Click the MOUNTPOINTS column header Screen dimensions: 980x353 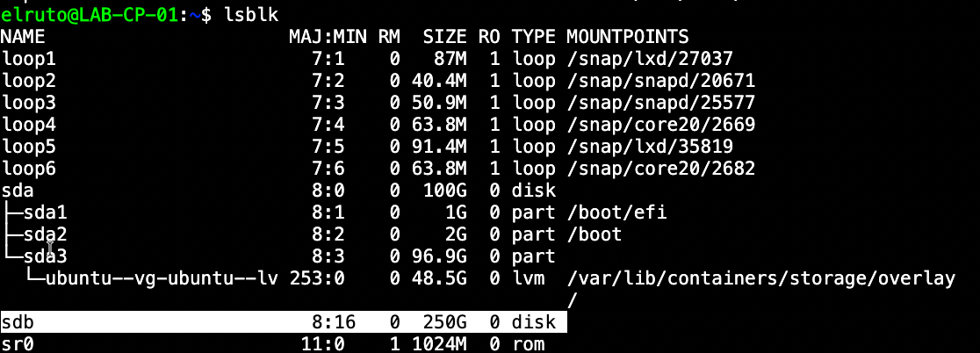tap(628, 37)
